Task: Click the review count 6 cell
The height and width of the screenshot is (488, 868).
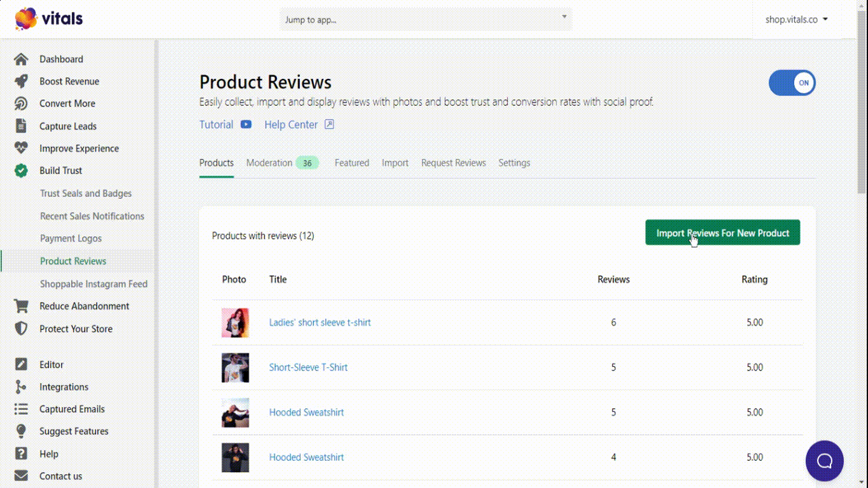Action: tap(614, 323)
